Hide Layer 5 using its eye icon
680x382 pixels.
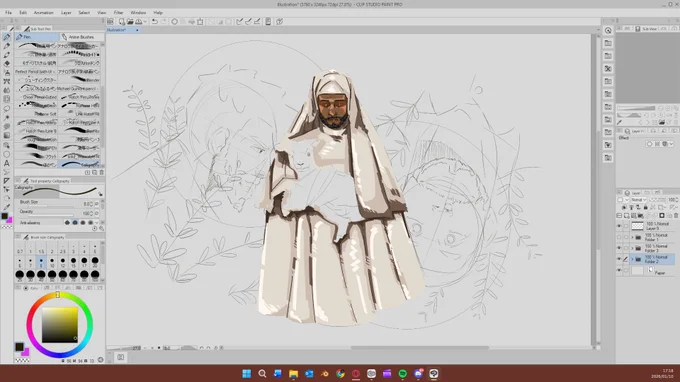tap(619, 226)
